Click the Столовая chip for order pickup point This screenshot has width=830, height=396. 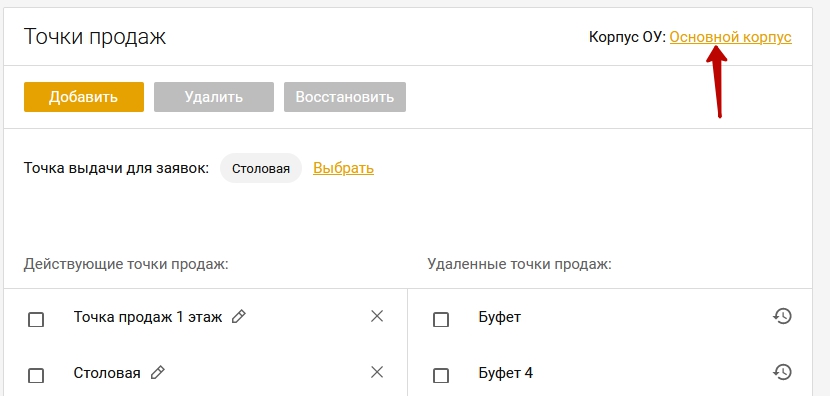[x=261, y=168]
